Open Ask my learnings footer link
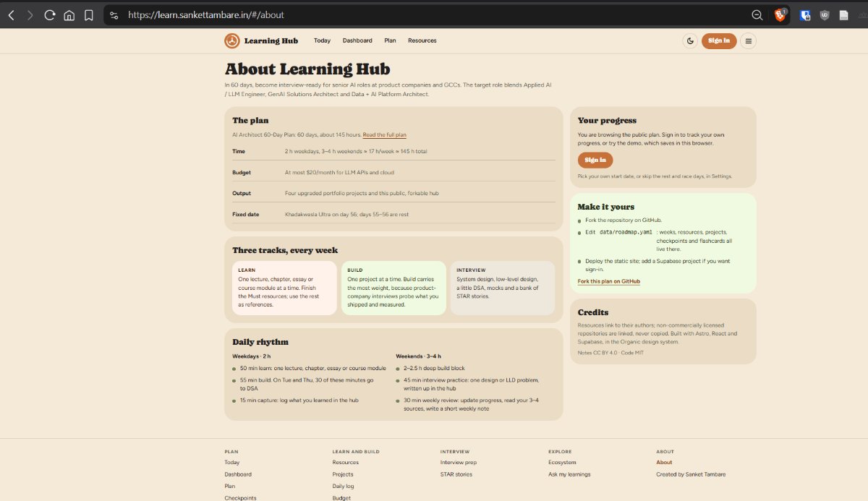This screenshot has height=501, width=868. [569, 474]
